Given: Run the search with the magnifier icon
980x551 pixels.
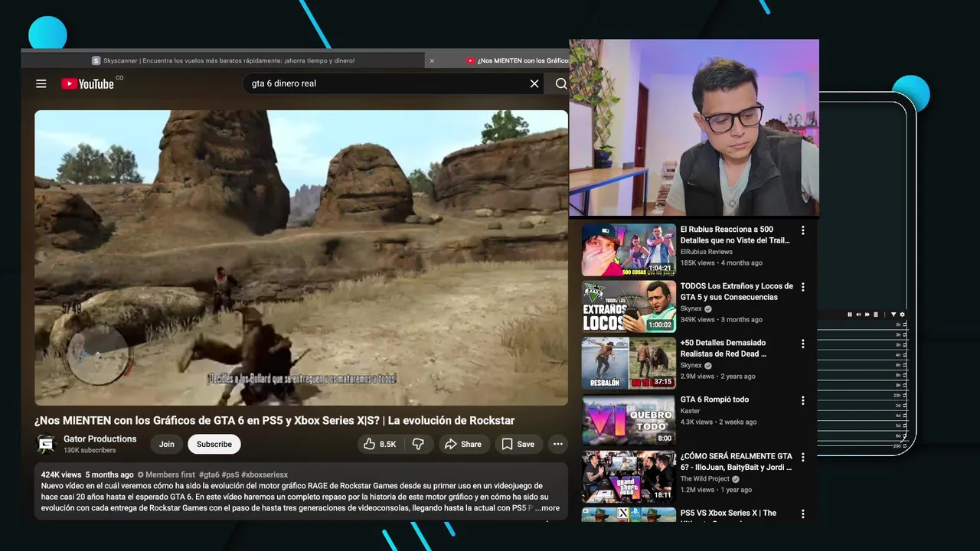Looking at the screenshot, I should [561, 83].
